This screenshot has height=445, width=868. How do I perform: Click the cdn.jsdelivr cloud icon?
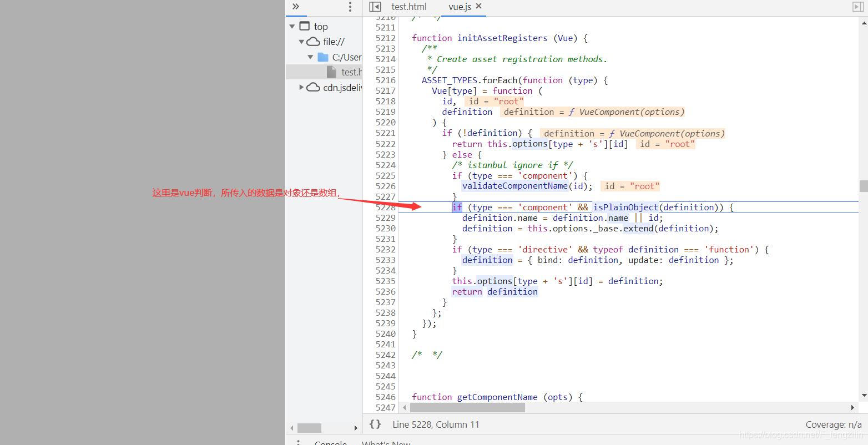click(x=314, y=87)
